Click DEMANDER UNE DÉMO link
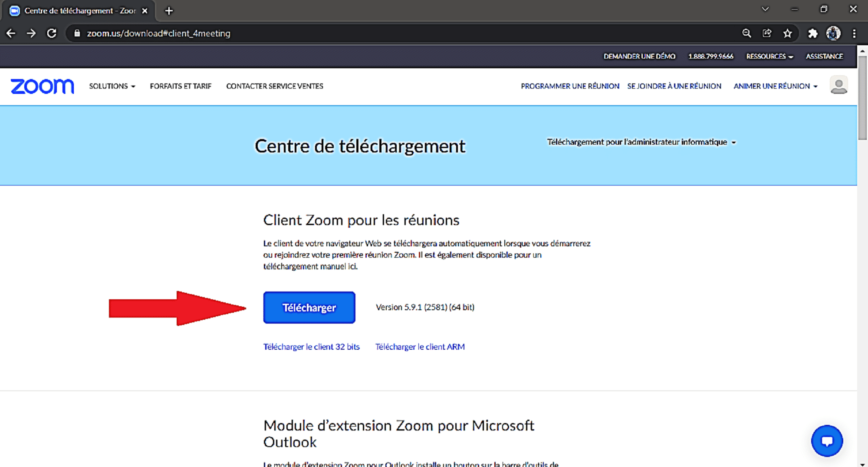This screenshot has height=467, width=868. coord(639,56)
